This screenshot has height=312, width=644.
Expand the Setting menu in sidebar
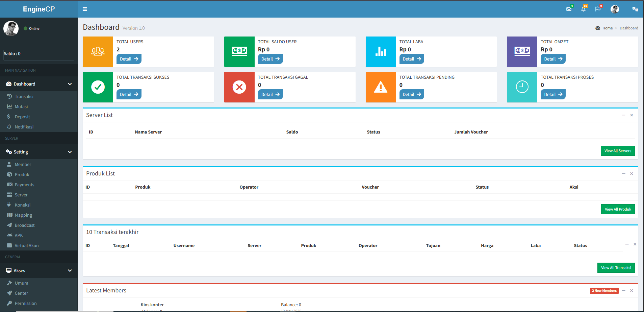[70, 152]
